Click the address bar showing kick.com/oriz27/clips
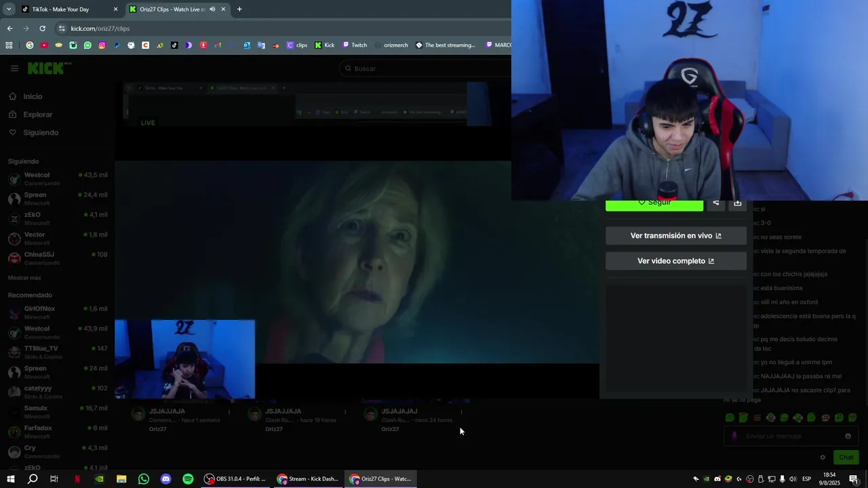This screenshot has width=868, height=488. [x=281, y=28]
